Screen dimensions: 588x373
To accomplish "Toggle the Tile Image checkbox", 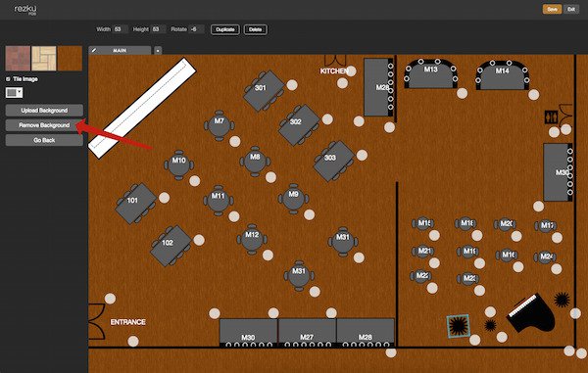I will pyautogui.click(x=8, y=79).
